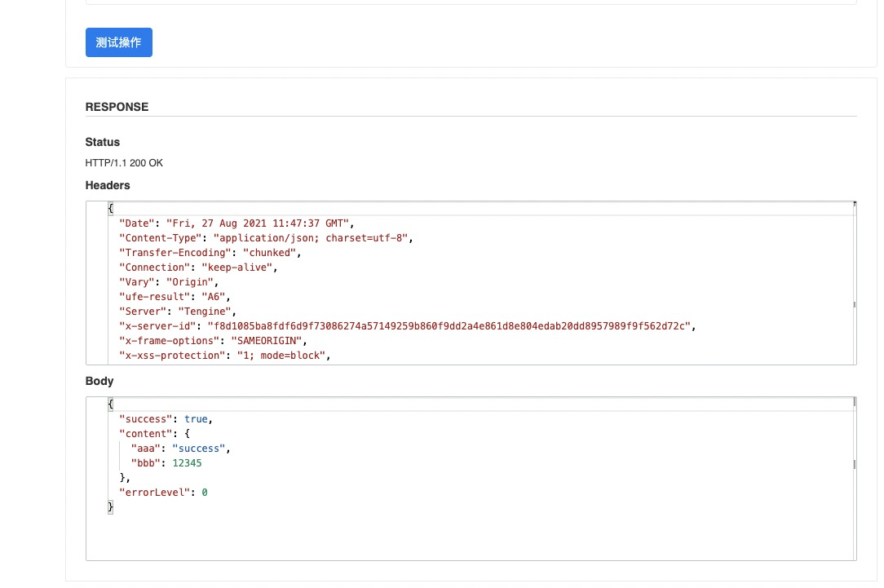The width and height of the screenshot is (884, 588).
Task: Click the blue 测试操作 button
Action: 119,42
